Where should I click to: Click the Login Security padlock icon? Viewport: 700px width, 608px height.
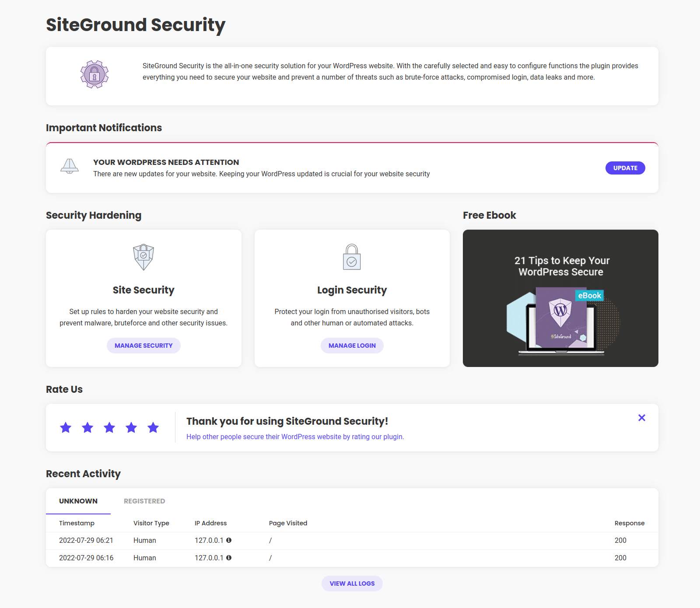(352, 257)
